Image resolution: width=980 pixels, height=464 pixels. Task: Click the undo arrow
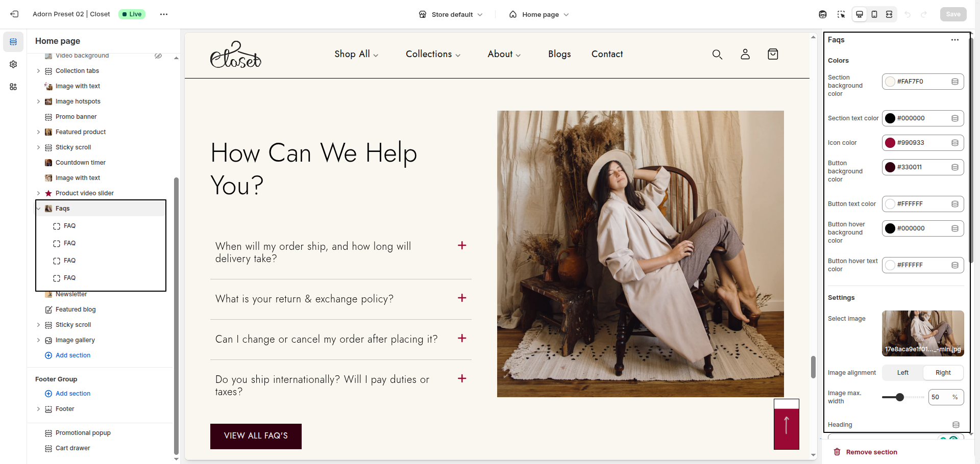coord(908,14)
